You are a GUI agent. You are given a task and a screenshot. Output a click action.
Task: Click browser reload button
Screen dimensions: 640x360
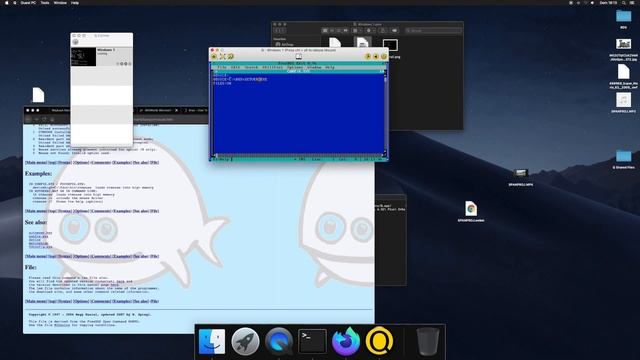[x=44, y=119]
